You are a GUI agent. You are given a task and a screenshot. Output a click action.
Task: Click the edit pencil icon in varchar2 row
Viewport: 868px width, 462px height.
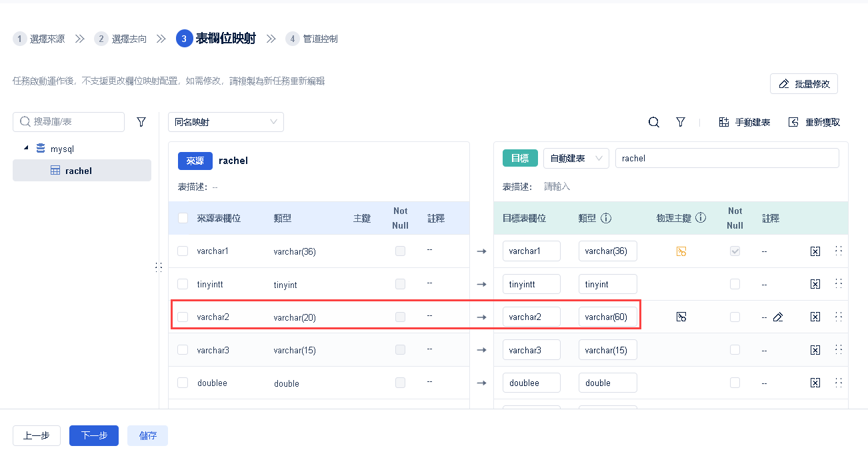[778, 317]
